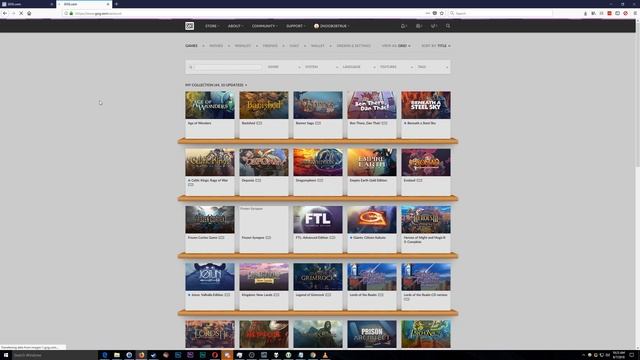This screenshot has height=360, width=640.
Task: Open the friends icon in the GOG header
Action: 418,26
